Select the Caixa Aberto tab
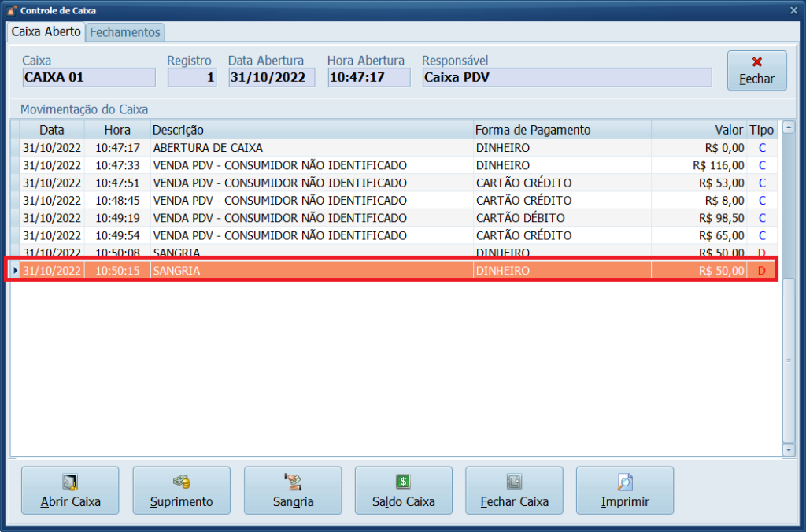806x532 pixels. (x=46, y=32)
